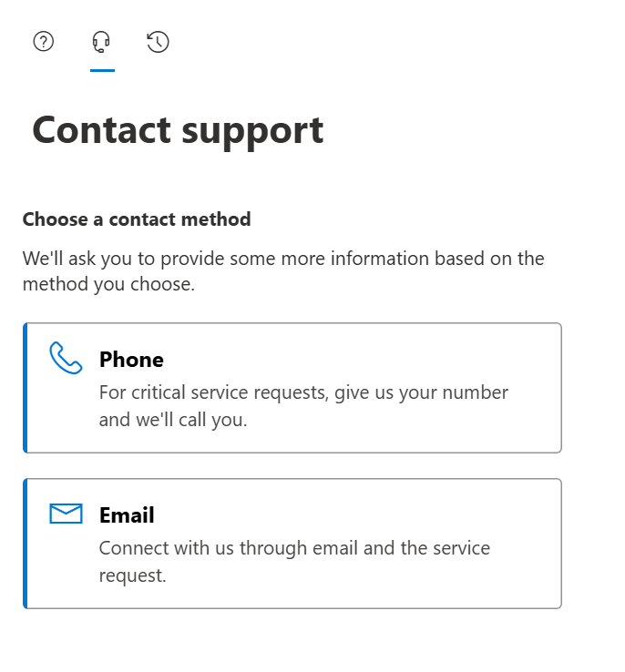The width and height of the screenshot is (625, 672).
Task: Select the headset Contact support tab
Action: (x=101, y=42)
